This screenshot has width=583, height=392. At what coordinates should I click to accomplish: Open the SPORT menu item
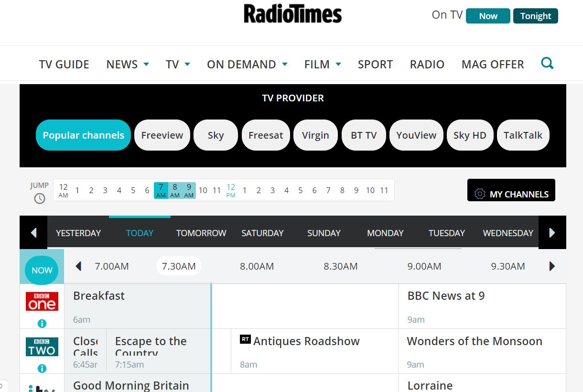[x=375, y=65]
